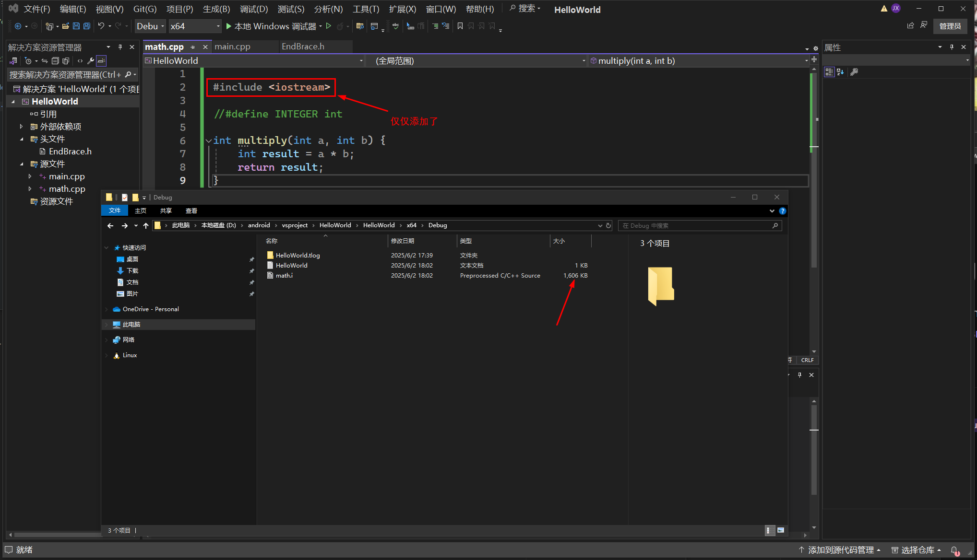
Task: Click the Open File toolbar icon
Action: 66,26
